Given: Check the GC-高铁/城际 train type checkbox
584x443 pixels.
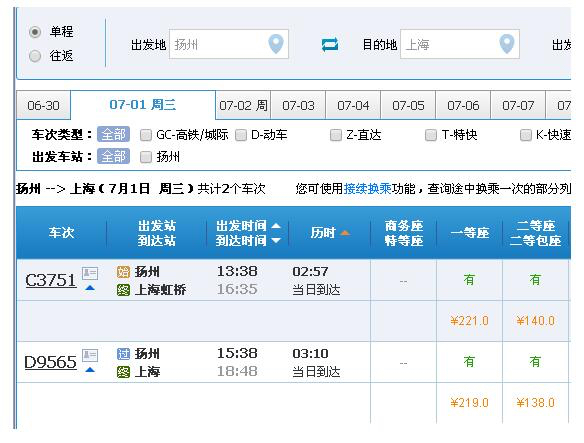Looking at the screenshot, I should coord(146,135).
